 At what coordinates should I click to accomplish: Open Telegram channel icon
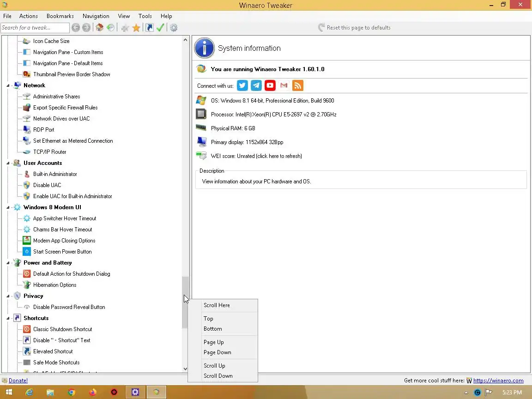point(256,85)
